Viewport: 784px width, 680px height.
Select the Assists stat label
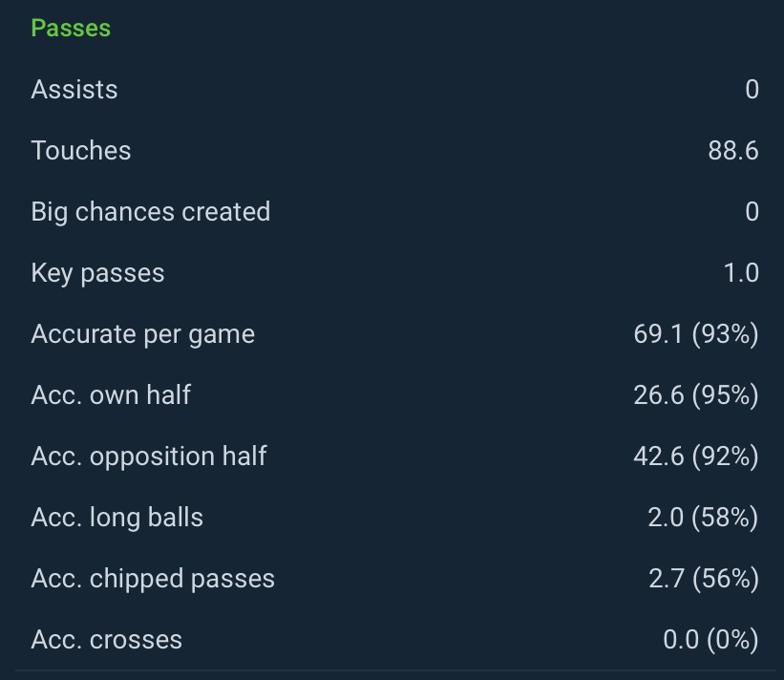[74, 90]
